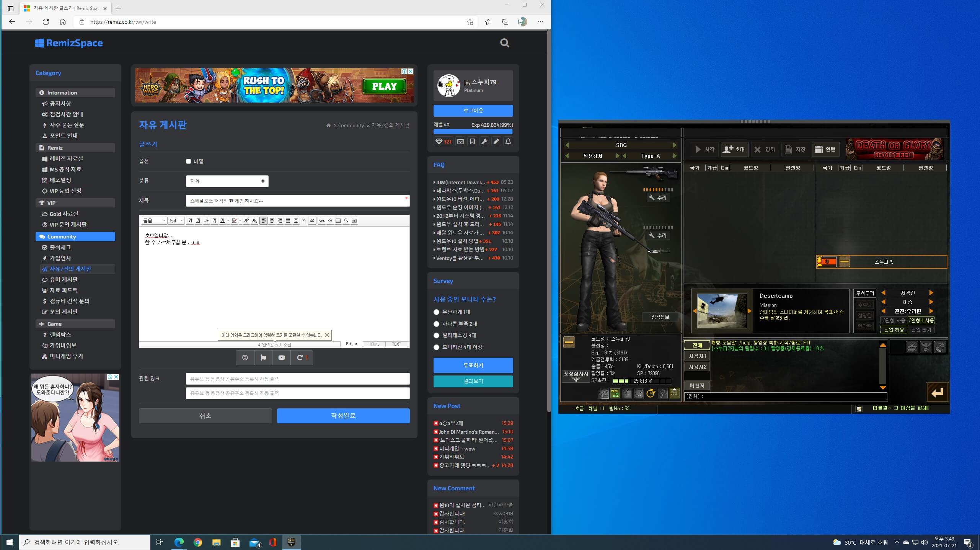Open the Mail app from the taskbar
The height and width of the screenshot is (550, 980).
[254, 542]
